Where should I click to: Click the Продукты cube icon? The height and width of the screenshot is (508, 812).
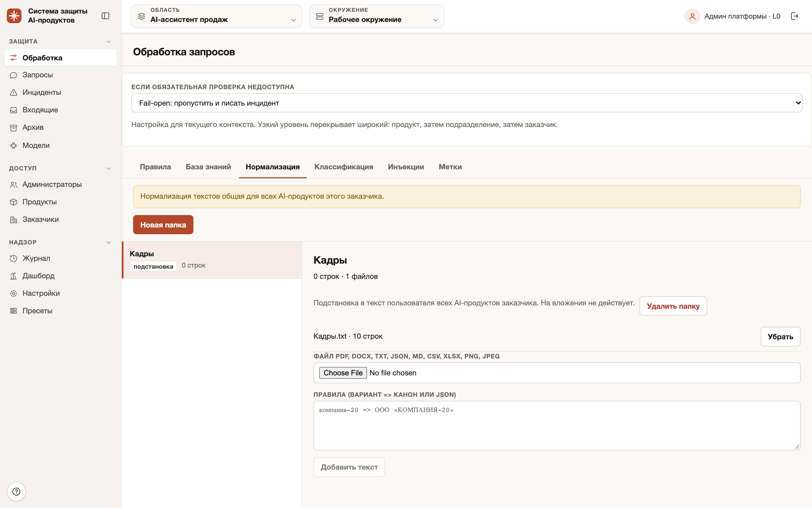[14, 202]
